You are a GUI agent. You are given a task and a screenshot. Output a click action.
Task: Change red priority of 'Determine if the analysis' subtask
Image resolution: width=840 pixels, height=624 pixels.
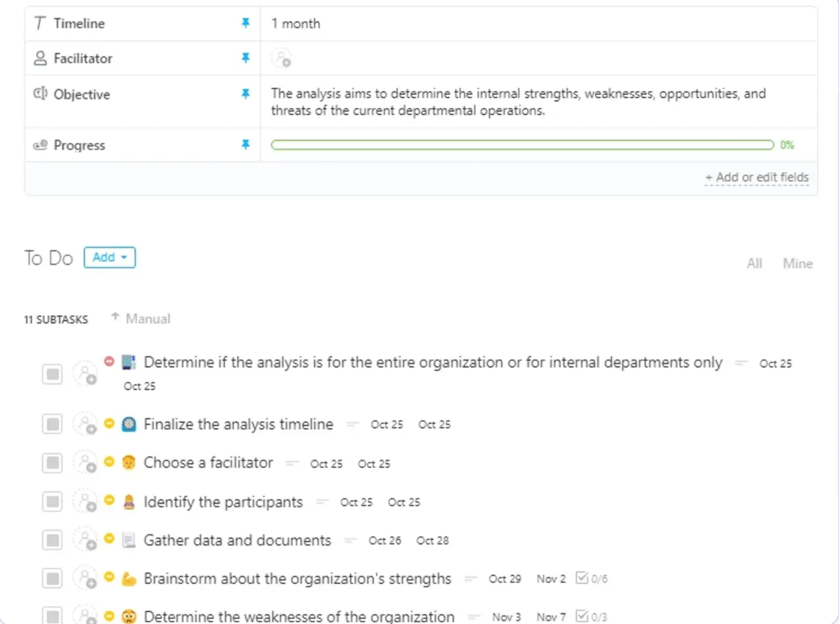tap(109, 362)
